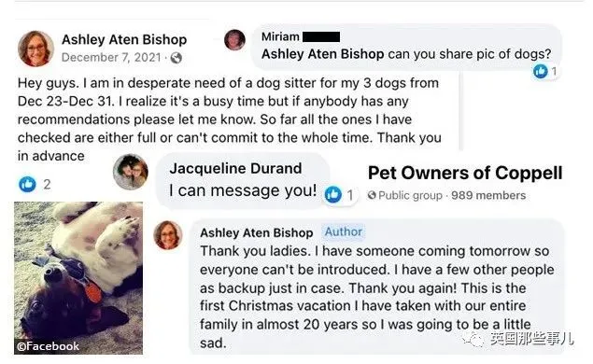The height and width of the screenshot is (364, 593).
Task: Open the Pet Owners of Coppell group title
Action: [465, 173]
